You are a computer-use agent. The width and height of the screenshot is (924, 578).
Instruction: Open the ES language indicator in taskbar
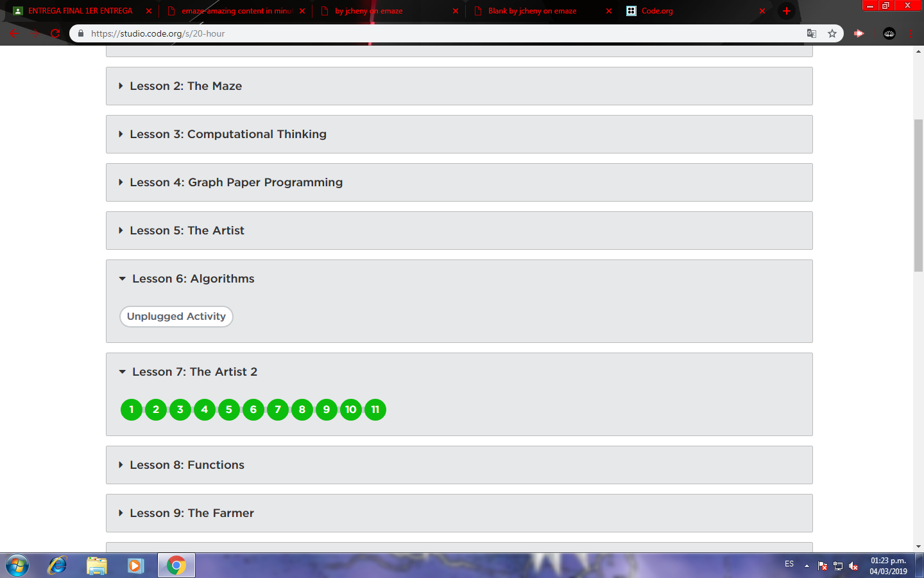click(x=789, y=564)
